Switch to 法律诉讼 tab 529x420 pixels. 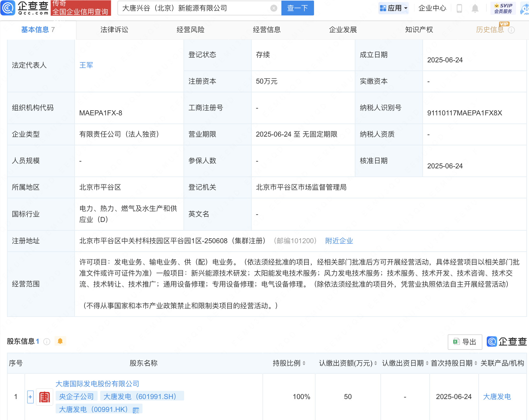(114, 30)
